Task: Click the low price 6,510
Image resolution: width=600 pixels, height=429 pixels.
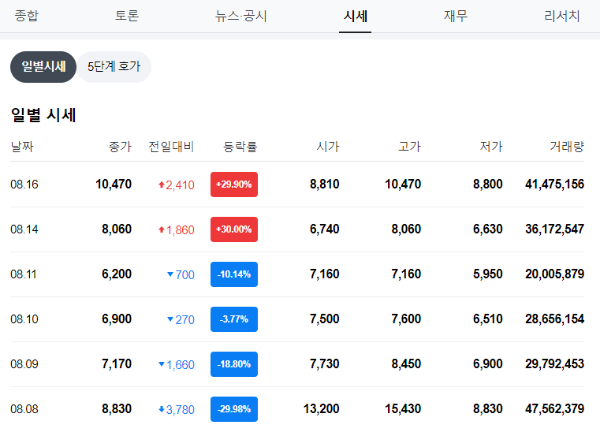Action: 488,319
